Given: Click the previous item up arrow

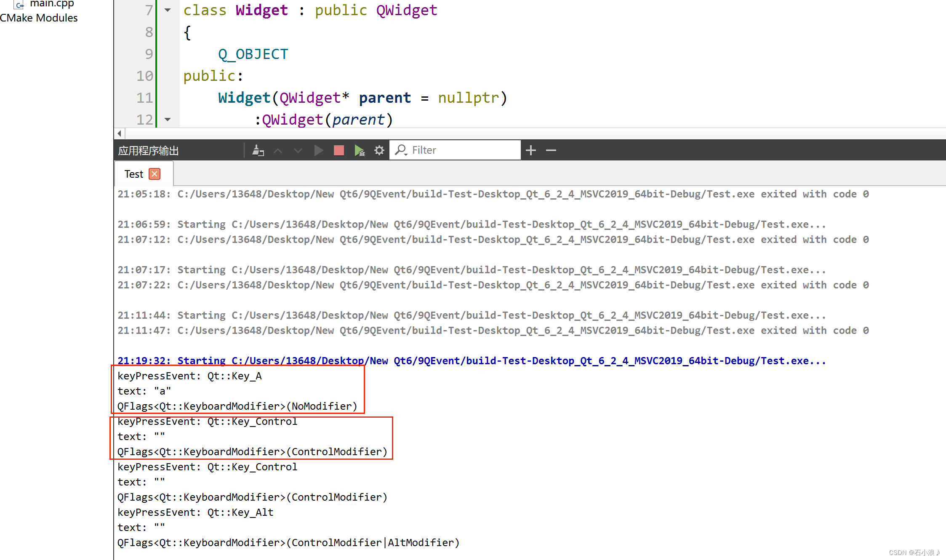Looking at the screenshot, I should 278,150.
